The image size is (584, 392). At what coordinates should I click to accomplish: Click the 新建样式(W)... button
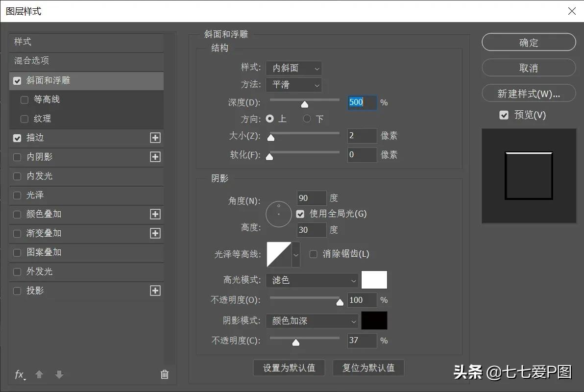pyautogui.click(x=529, y=94)
